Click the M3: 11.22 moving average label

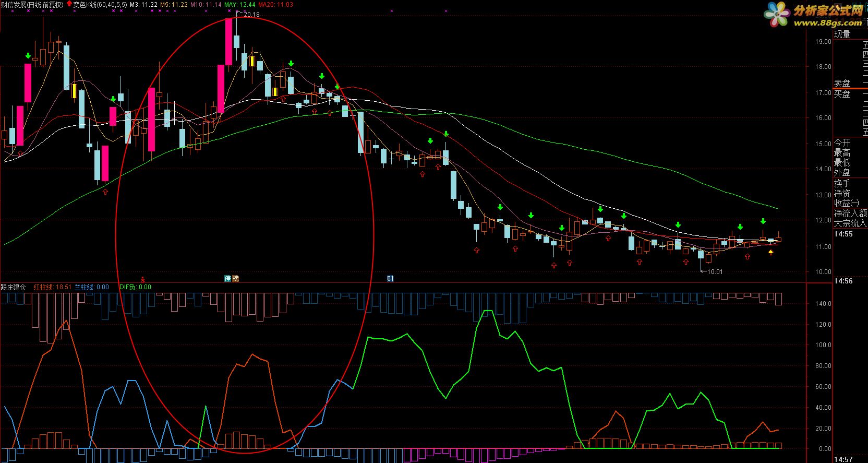coord(143,4)
